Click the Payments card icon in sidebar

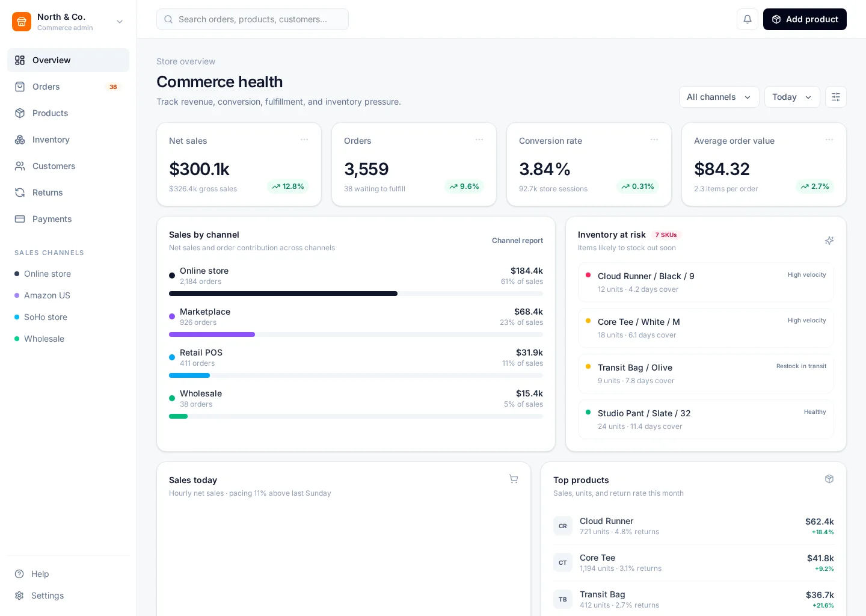tap(20, 219)
